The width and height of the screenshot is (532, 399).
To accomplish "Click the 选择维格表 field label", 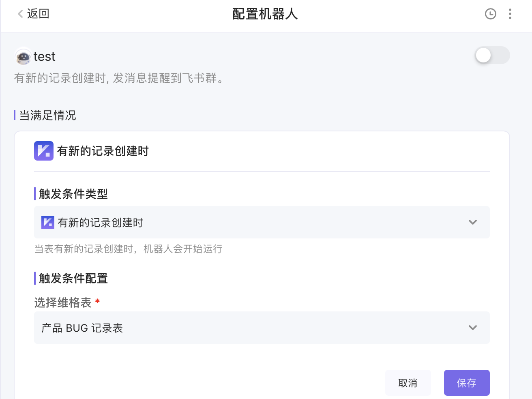I will [63, 303].
